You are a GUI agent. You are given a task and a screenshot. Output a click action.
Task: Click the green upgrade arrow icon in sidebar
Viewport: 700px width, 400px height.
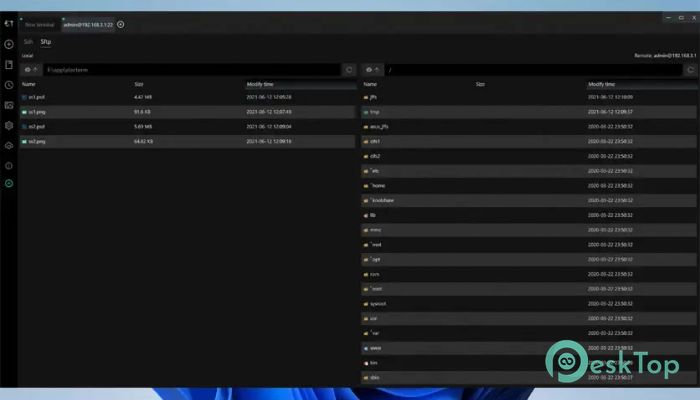coord(9,183)
